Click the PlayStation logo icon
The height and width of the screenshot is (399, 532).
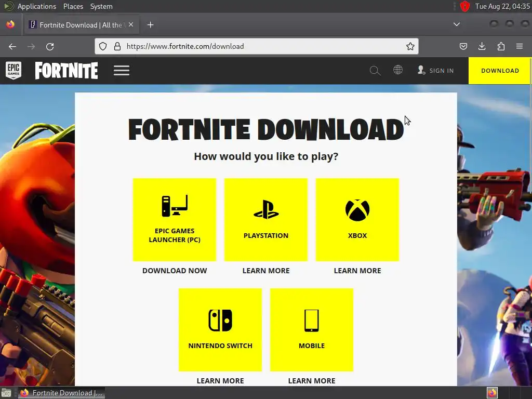(266, 210)
